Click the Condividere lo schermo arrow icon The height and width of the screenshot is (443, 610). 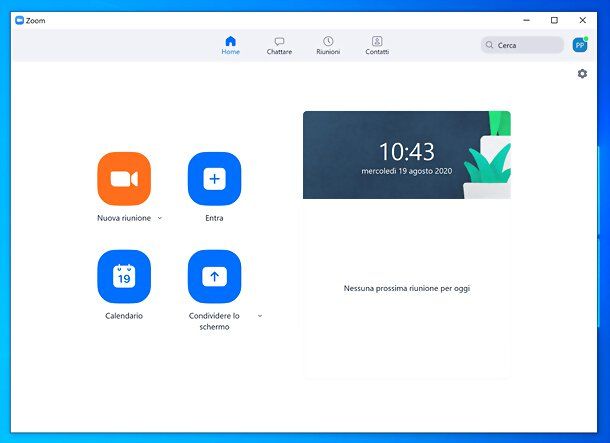214,277
